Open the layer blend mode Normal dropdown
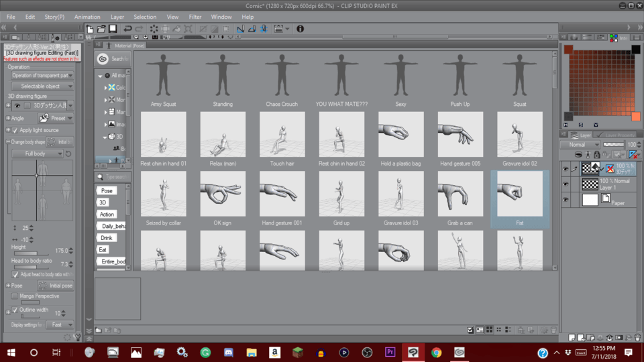Image resolution: width=644 pixels, height=362 pixels. [580, 144]
